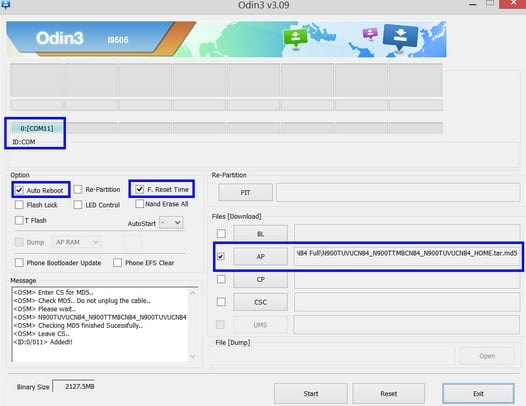Toggle the Auto Reboot checkbox
This screenshot has width=526, height=406.
tap(19, 190)
